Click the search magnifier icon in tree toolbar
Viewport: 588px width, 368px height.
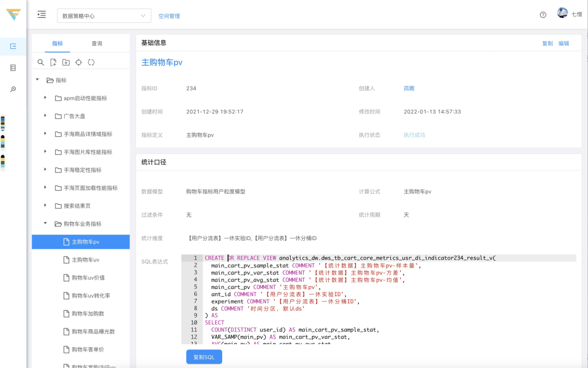[41, 63]
